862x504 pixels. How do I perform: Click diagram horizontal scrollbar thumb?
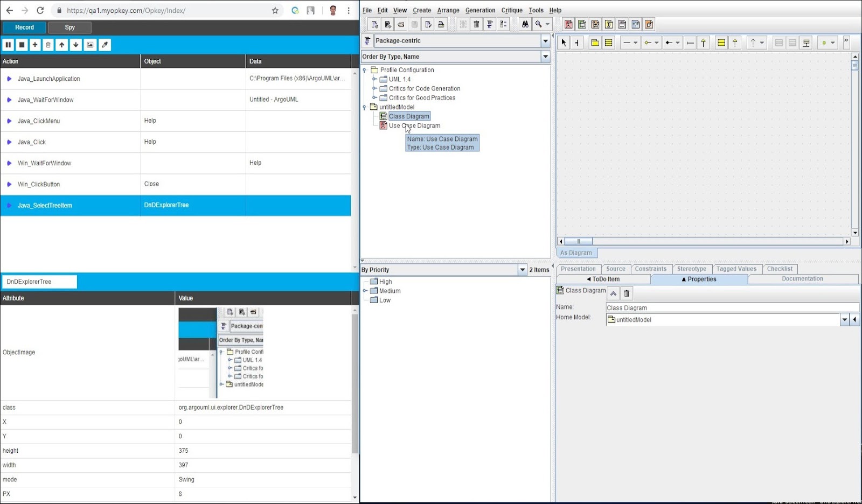[579, 241]
